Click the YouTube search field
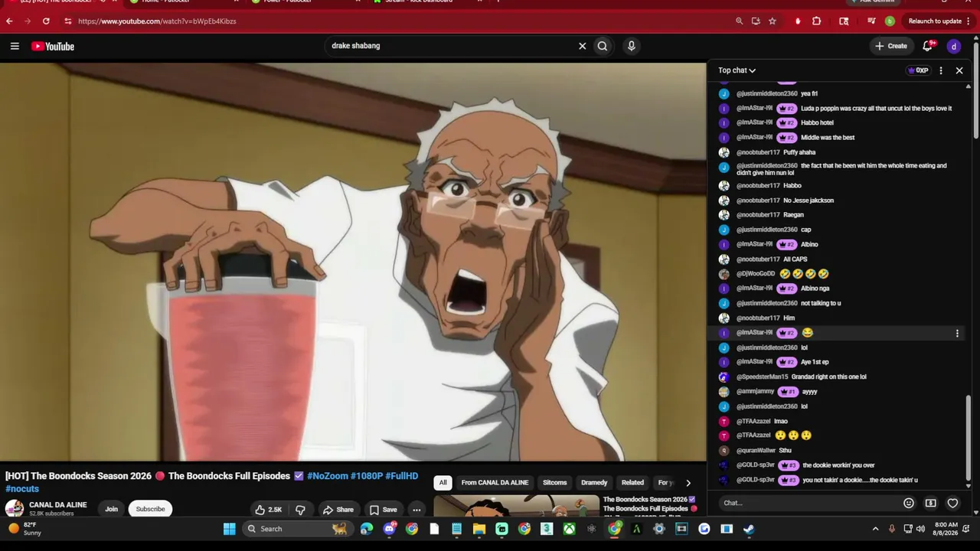Screen dimensions: 980x551 [452, 46]
